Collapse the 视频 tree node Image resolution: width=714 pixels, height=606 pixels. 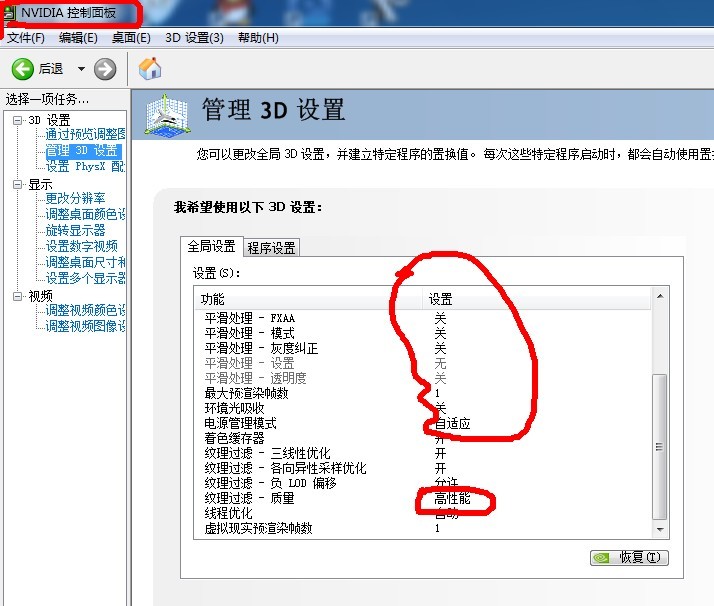click(18, 296)
